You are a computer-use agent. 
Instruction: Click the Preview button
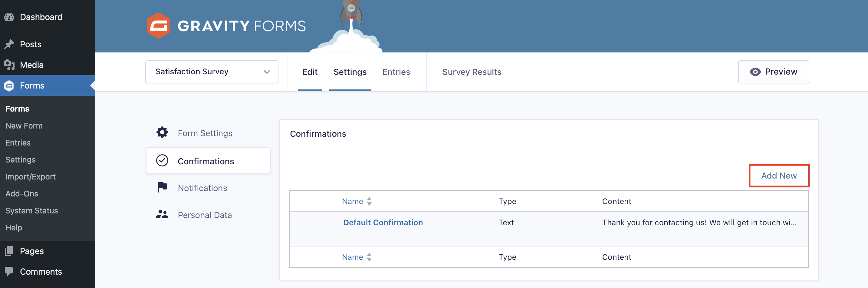(x=773, y=72)
